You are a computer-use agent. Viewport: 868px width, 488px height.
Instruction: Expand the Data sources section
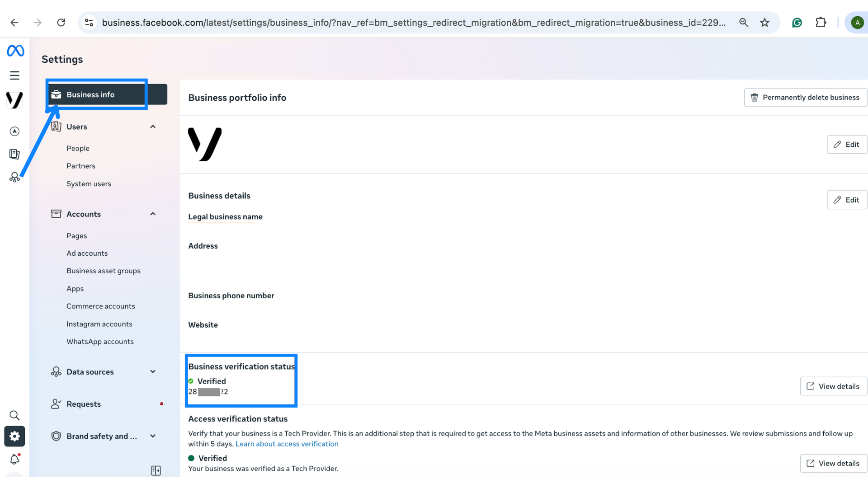point(153,371)
